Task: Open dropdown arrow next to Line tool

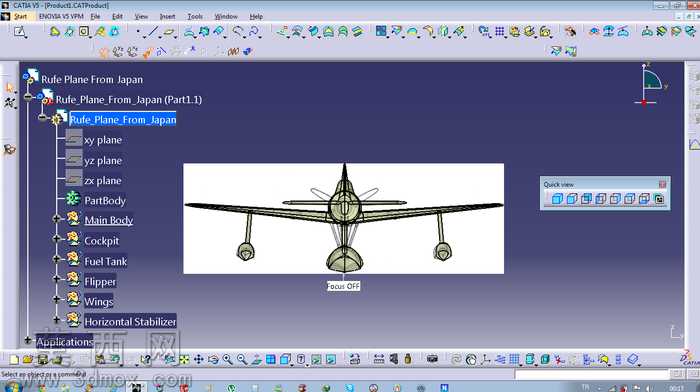Action: 159,37
